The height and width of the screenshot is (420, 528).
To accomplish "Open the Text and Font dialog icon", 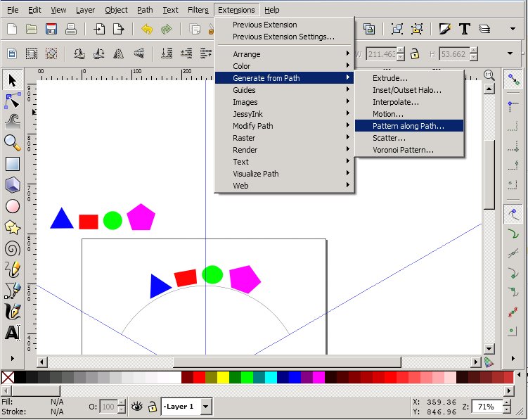I will point(464,29).
